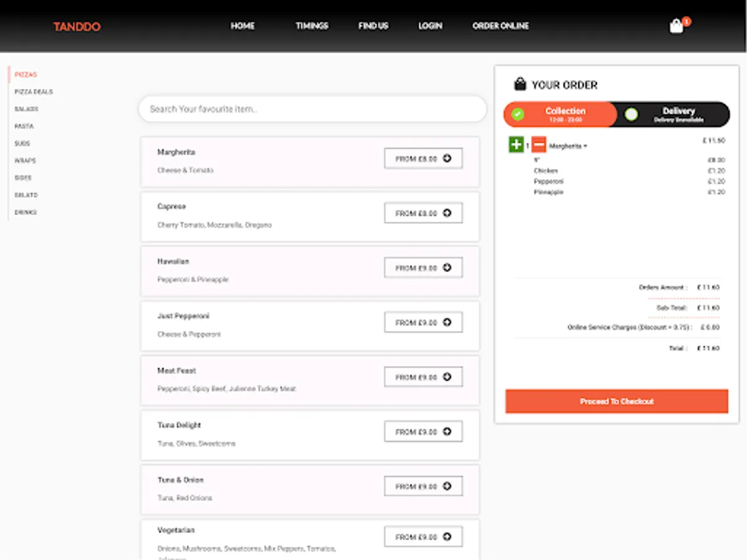
Task: Open the ORDER ONLINE menu item
Action: [x=500, y=26]
